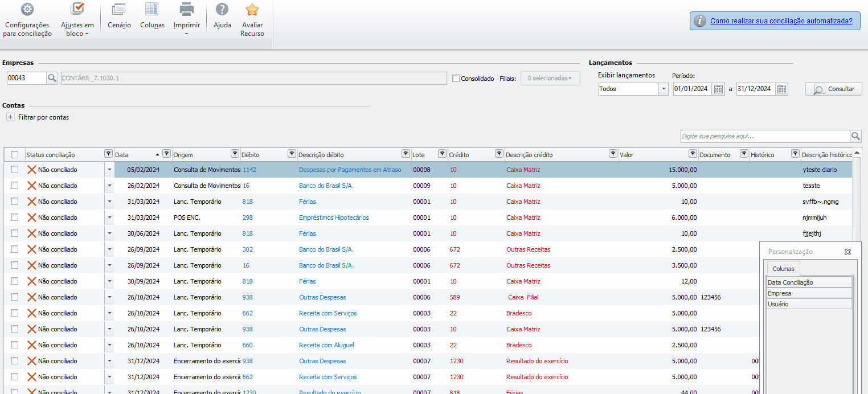Check the select-all rows header checkbox
Screen dimensions: 868x394
click(x=15, y=155)
